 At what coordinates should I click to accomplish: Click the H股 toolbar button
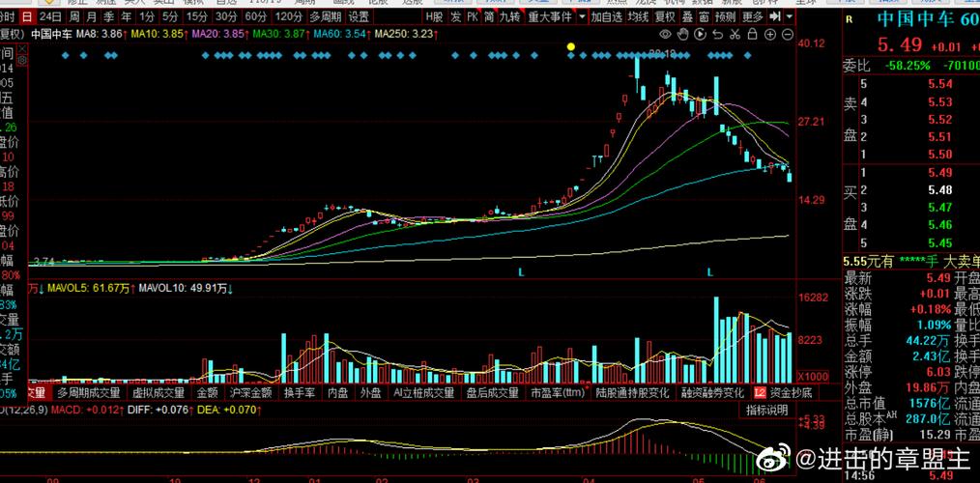[434, 16]
